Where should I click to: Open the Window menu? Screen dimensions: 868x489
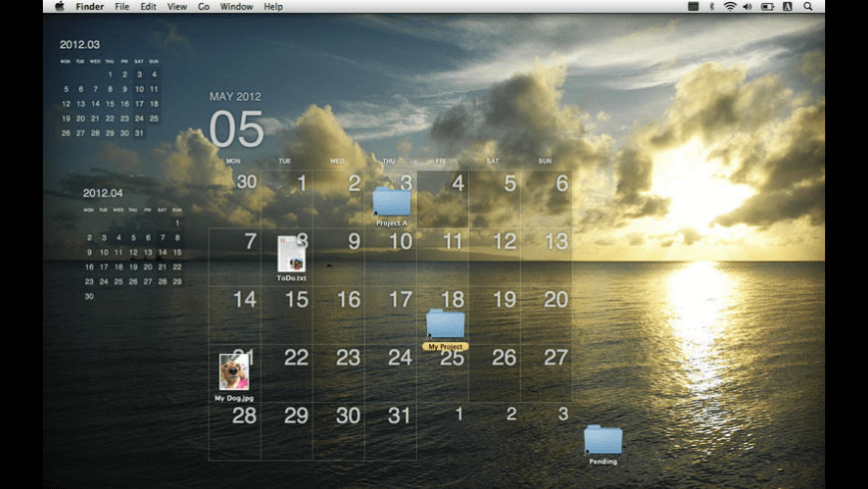click(x=236, y=6)
